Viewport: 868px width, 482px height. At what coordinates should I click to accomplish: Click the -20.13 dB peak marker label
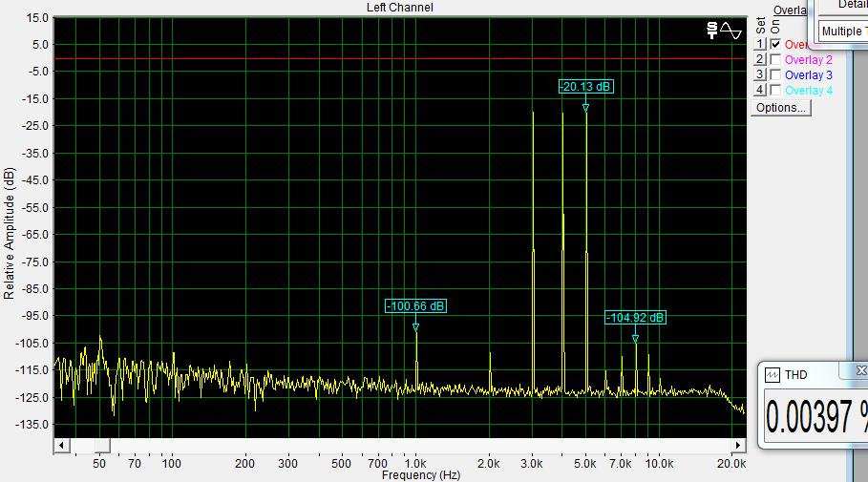[x=586, y=86]
